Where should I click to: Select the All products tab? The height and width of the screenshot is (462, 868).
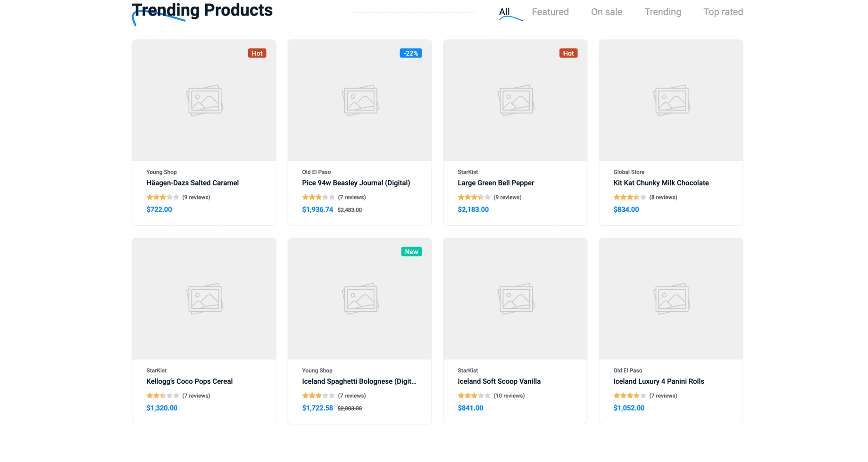coord(504,12)
